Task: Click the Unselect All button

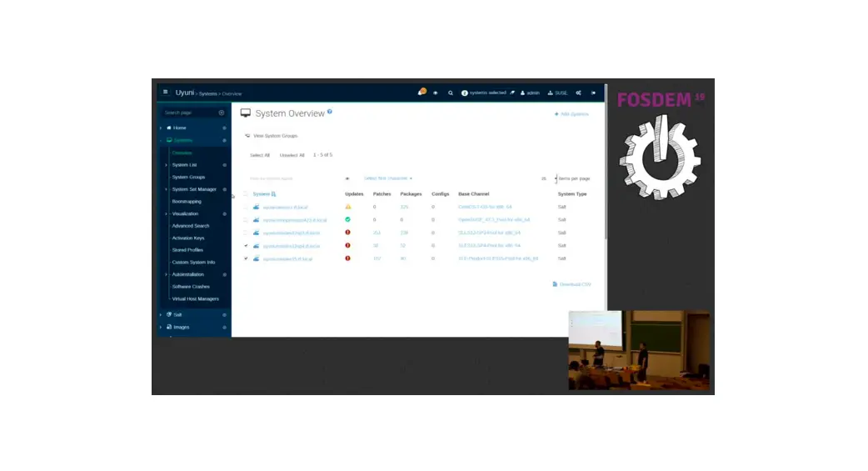Action: tap(292, 155)
